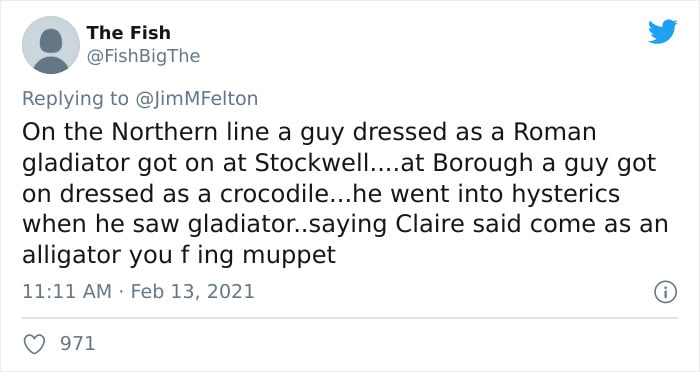Click the Replying to label

(x=75, y=99)
